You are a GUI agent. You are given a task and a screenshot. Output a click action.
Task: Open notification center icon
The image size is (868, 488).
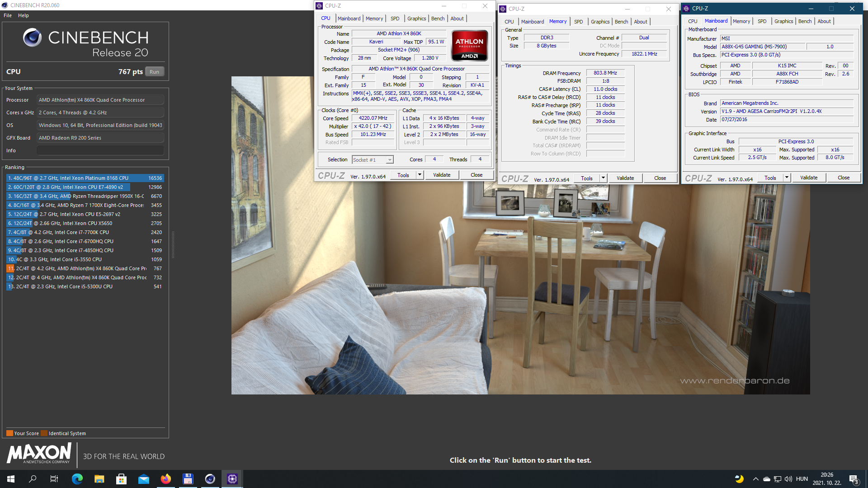tap(854, 479)
